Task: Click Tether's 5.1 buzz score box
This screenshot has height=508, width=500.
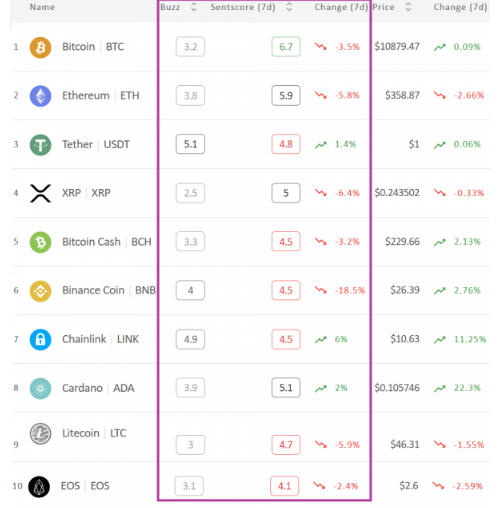Action: point(190,144)
